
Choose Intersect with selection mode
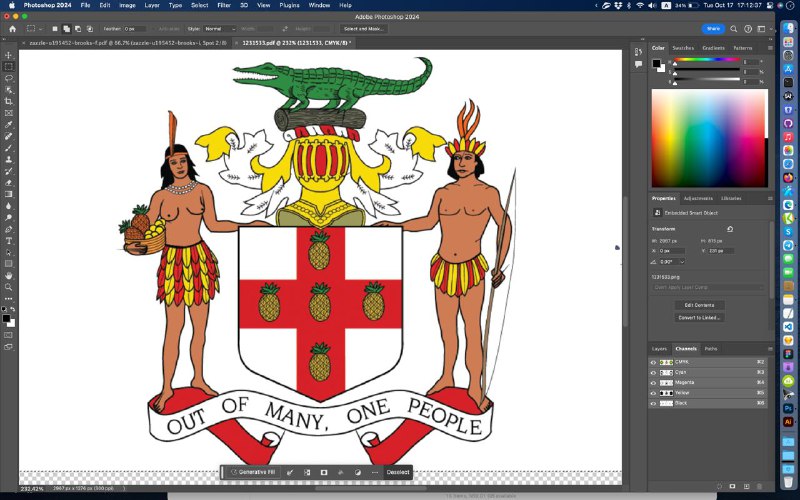(90, 29)
